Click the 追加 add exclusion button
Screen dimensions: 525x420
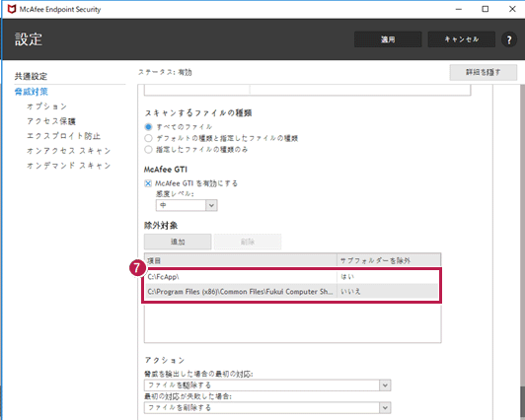point(178,242)
